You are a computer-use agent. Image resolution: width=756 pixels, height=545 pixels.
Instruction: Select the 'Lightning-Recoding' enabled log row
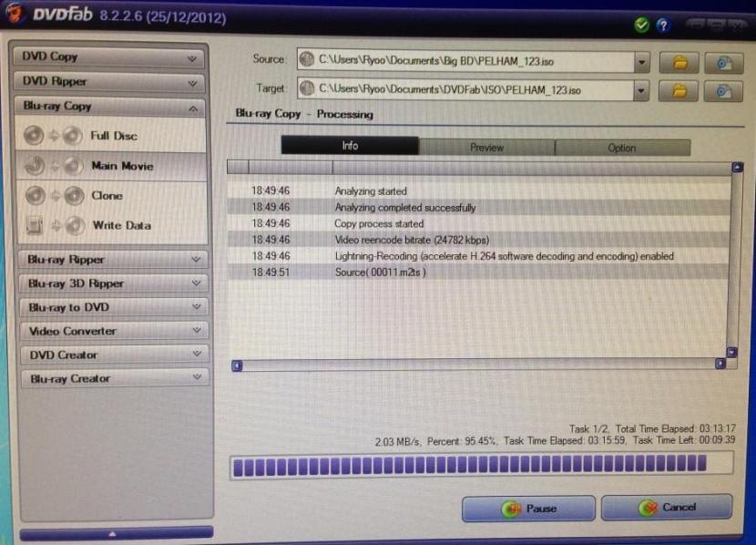coord(478,256)
